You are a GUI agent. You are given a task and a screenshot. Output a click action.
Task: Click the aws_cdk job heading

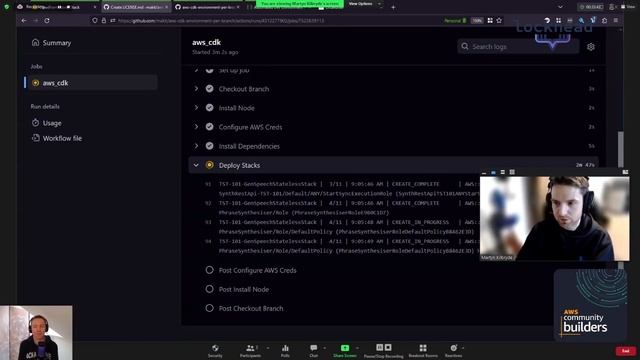point(207,42)
